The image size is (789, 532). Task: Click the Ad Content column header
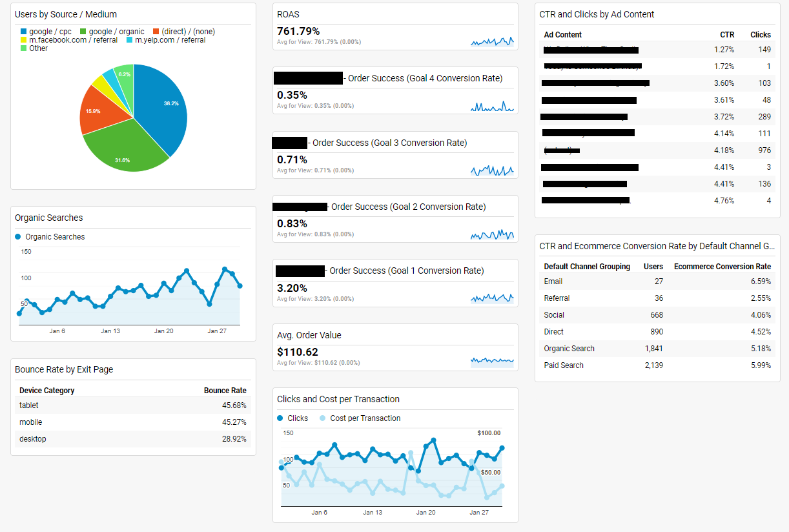tap(562, 35)
